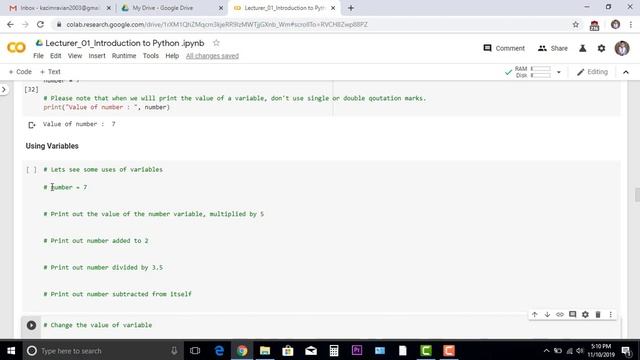The height and width of the screenshot is (360, 640).
Task: Collapse the header with the up chevron
Action: 626,72
